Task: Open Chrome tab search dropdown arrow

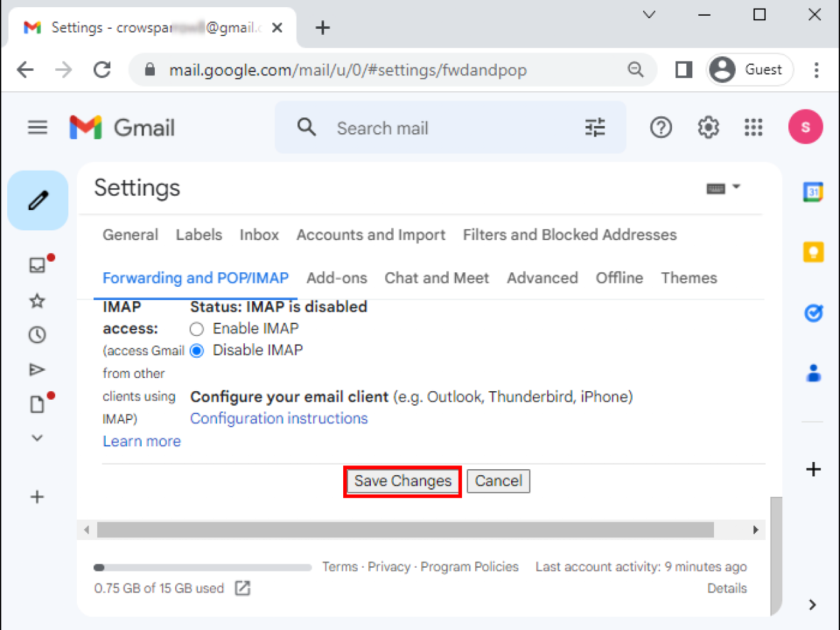Action: (x=649, y=14)
